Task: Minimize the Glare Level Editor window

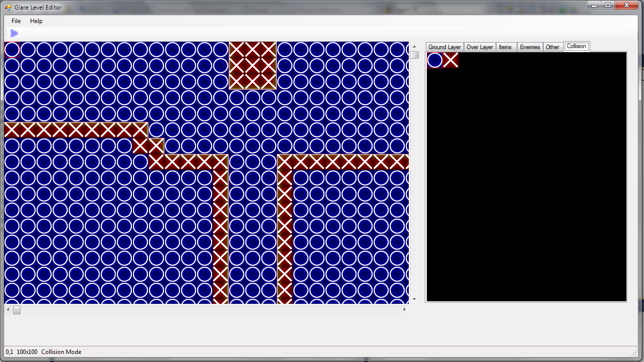Action: click(x=594, y=5)
